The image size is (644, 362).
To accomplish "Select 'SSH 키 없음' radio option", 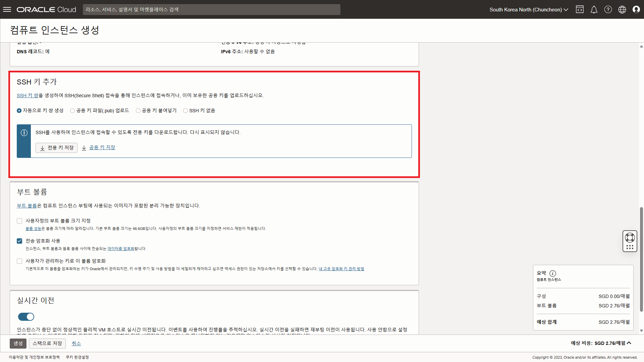I will click(x=185, y=111).
